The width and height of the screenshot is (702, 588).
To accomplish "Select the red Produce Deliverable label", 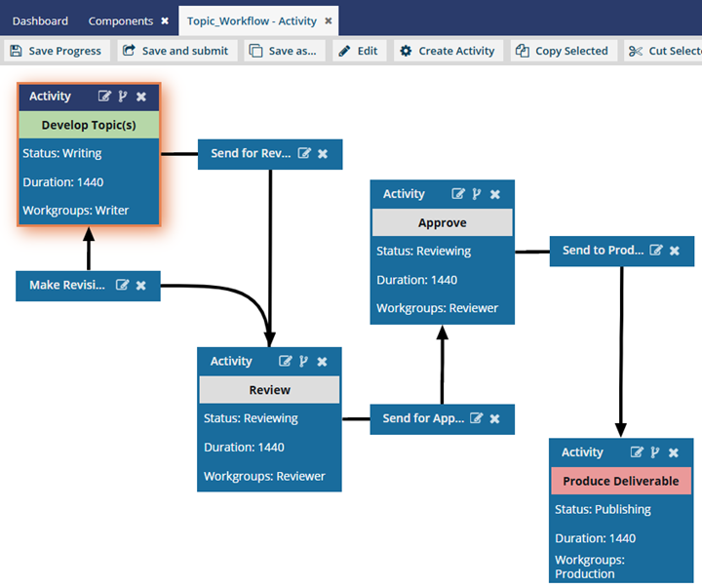I will [621, 481].
